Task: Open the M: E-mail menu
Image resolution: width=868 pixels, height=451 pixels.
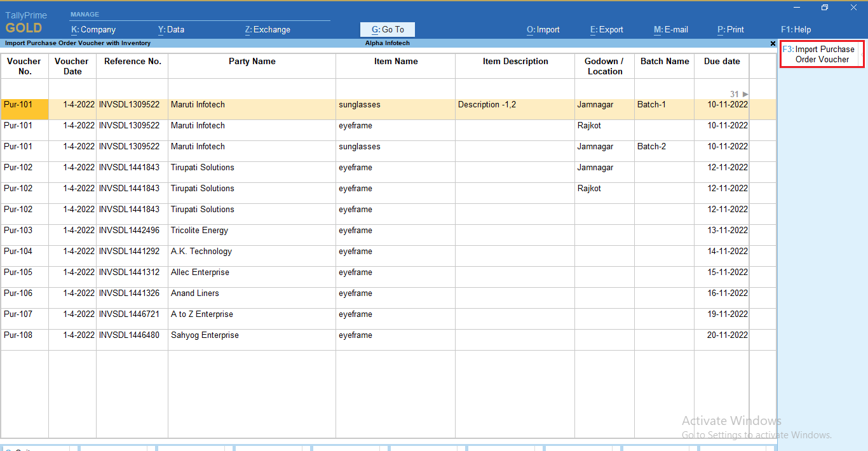Action: pos(671,29)
